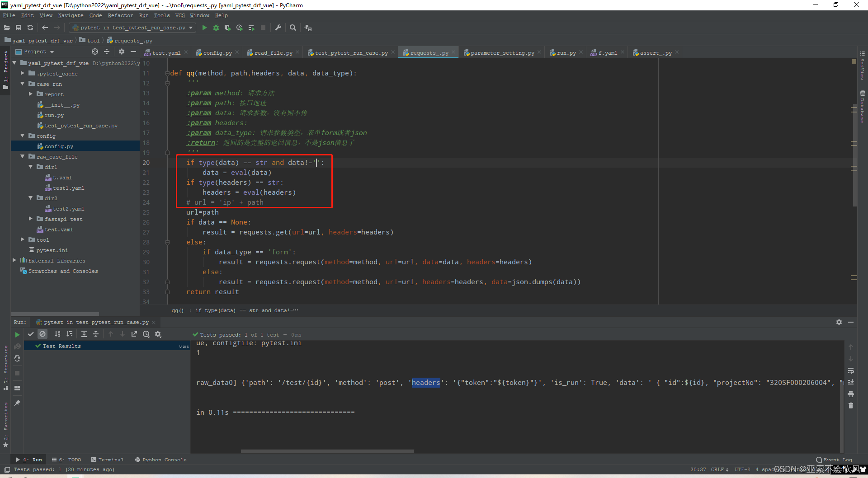Screen dimensions: 868x478
Task: Run pytest with the green play button
Action: click(x=204, y=28)
